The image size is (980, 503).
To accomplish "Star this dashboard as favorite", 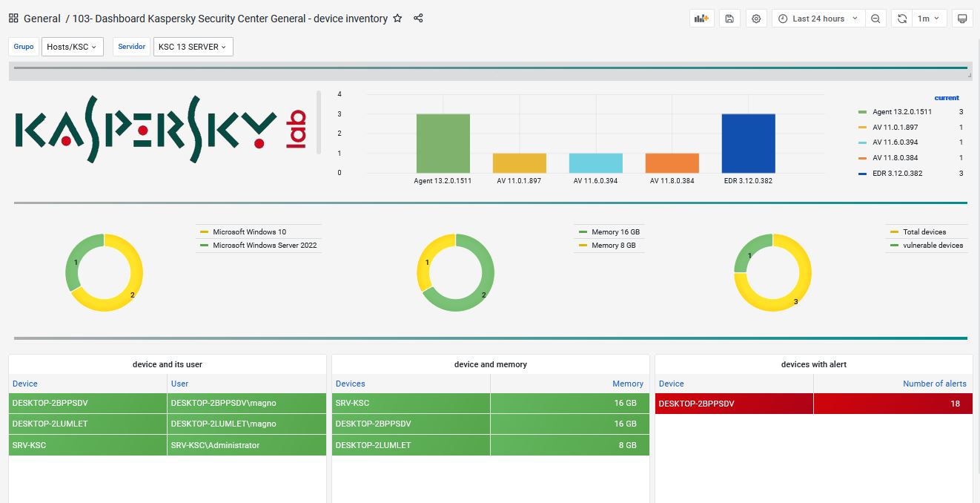I will pos(397,19).
